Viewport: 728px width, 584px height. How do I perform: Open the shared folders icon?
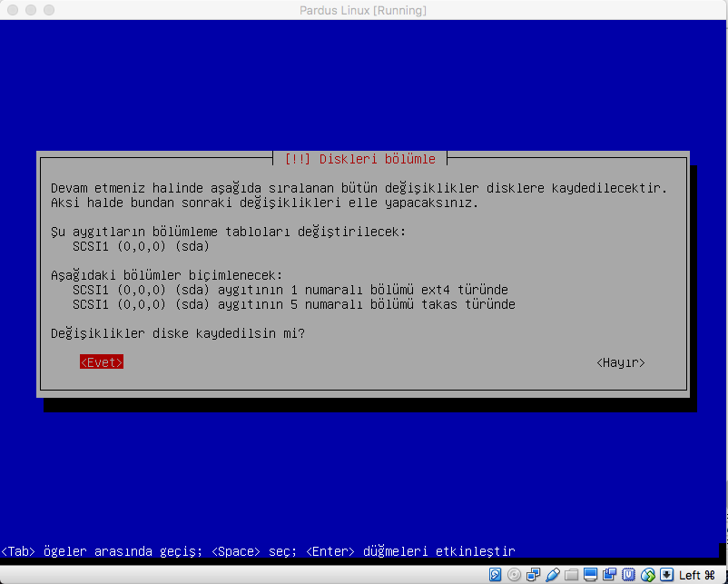tap(572, 575)
